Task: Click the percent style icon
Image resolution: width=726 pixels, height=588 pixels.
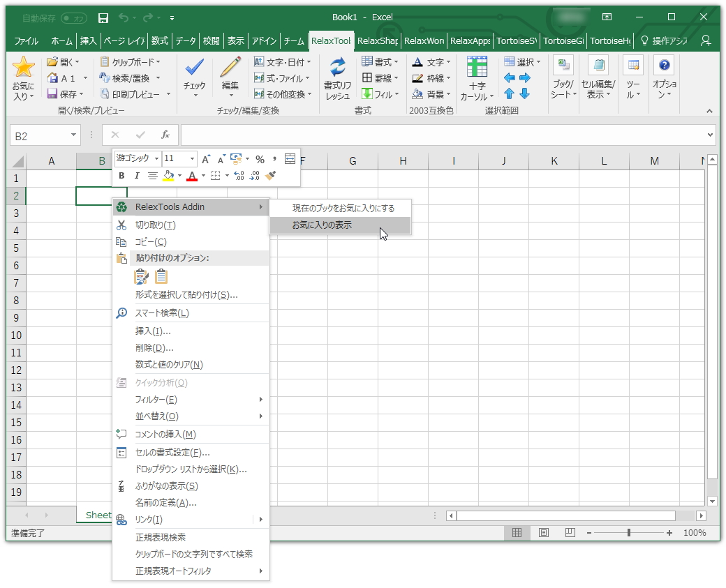Action: pos(260,160)
